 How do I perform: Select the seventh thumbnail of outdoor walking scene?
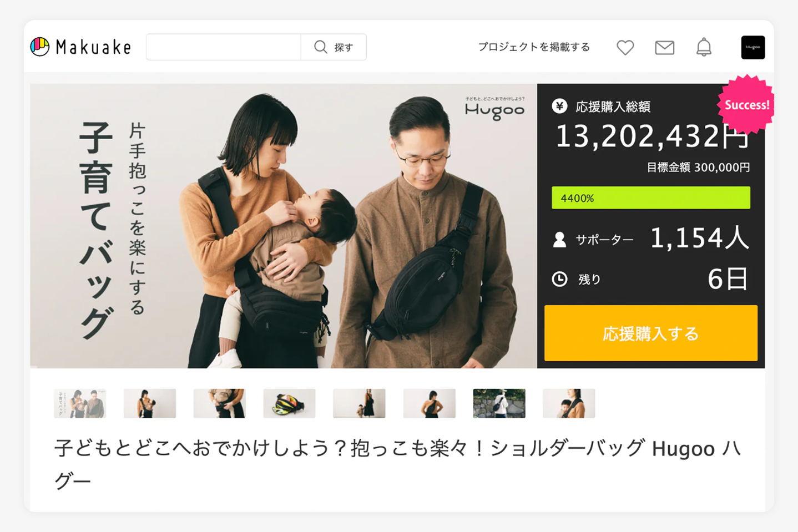499,403
